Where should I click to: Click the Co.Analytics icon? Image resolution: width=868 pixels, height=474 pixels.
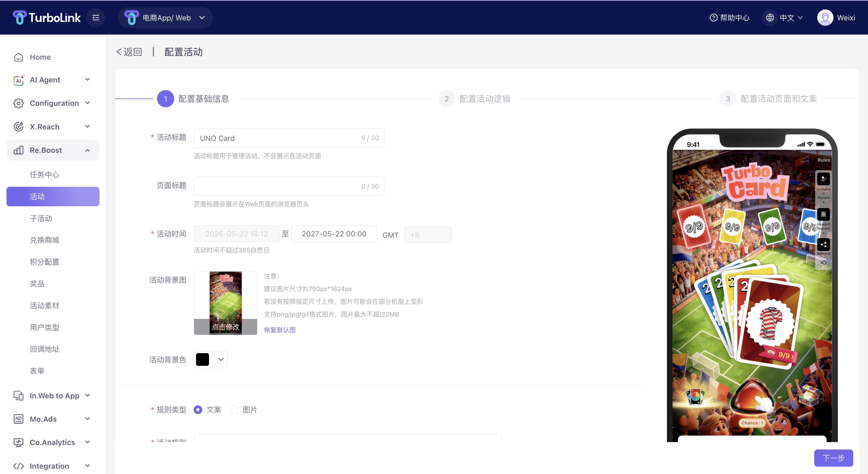[19, 442]
